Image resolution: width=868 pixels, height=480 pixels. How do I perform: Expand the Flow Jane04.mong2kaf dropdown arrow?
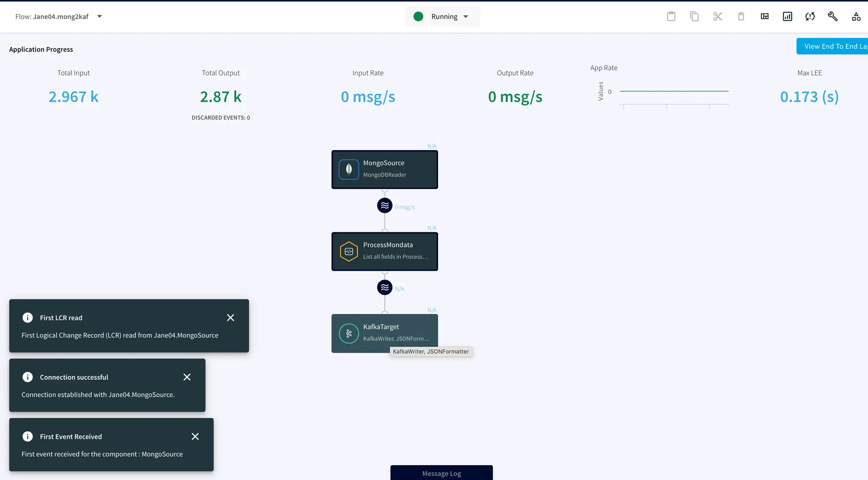click(99, 17)
